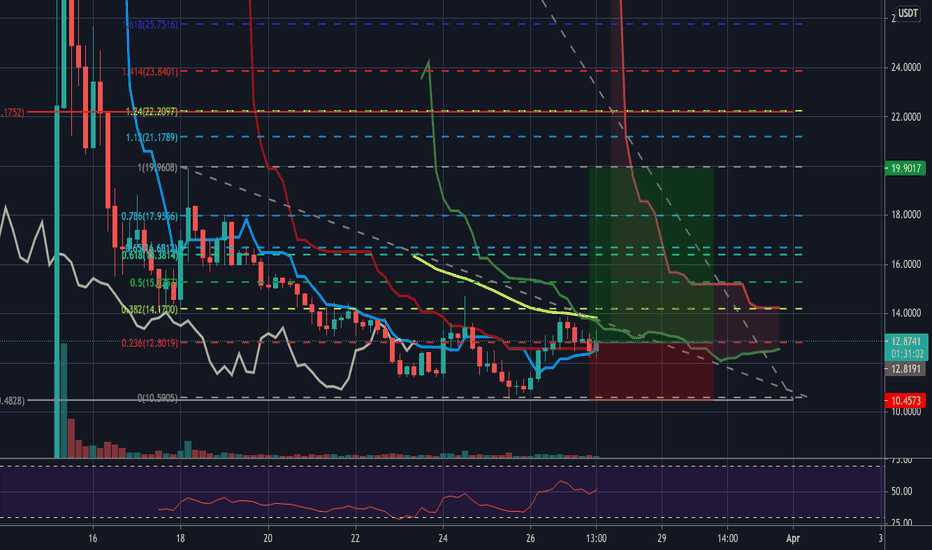The width and height of the screenshot is (932, 550).
Task: Click the Apr label on the time axis
Action: [x=793, y=538]
